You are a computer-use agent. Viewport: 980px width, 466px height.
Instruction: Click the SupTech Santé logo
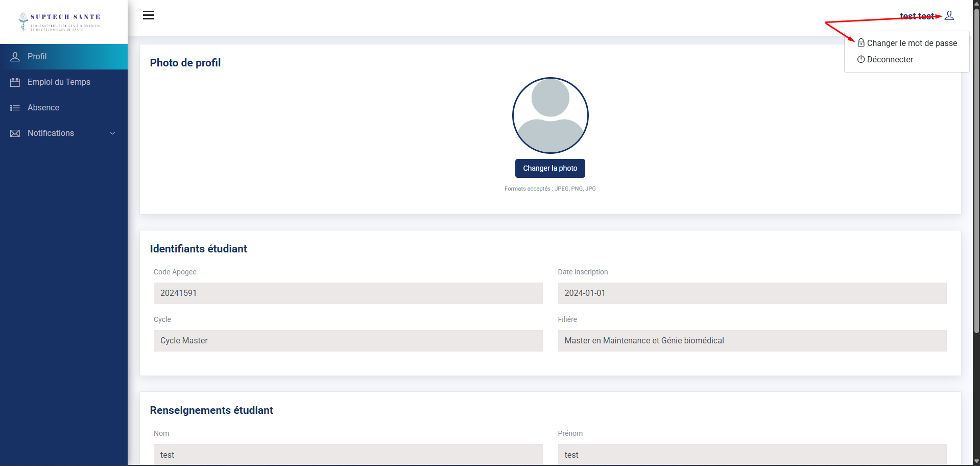[x=60, y=22]
